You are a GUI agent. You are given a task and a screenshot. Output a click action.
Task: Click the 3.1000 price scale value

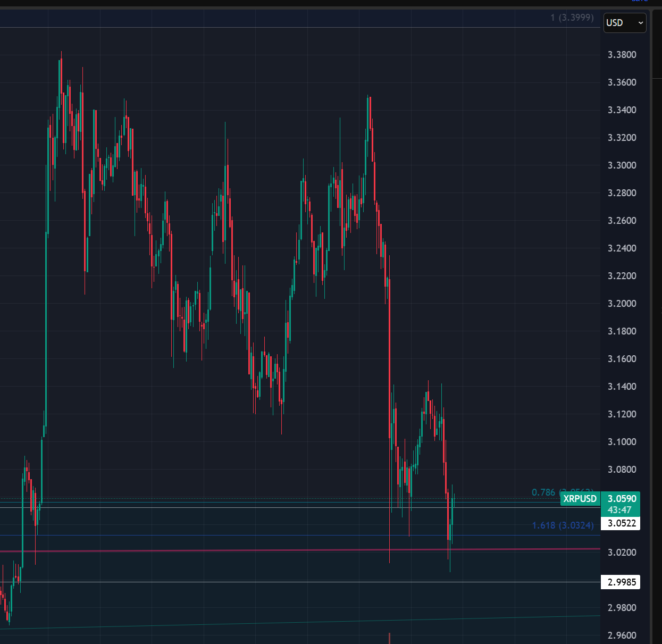622,442
